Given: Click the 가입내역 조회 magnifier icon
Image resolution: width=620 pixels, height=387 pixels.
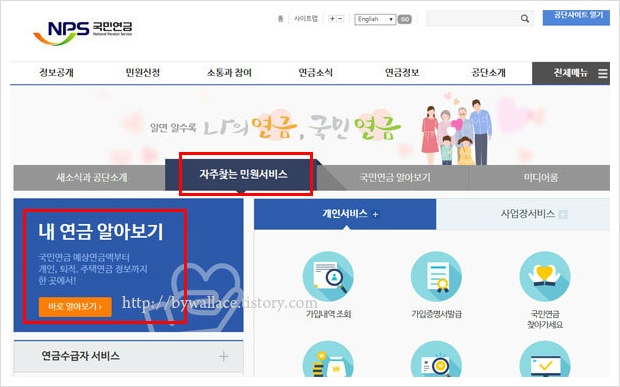Looking at the screenshot, I should click(328, 277).
